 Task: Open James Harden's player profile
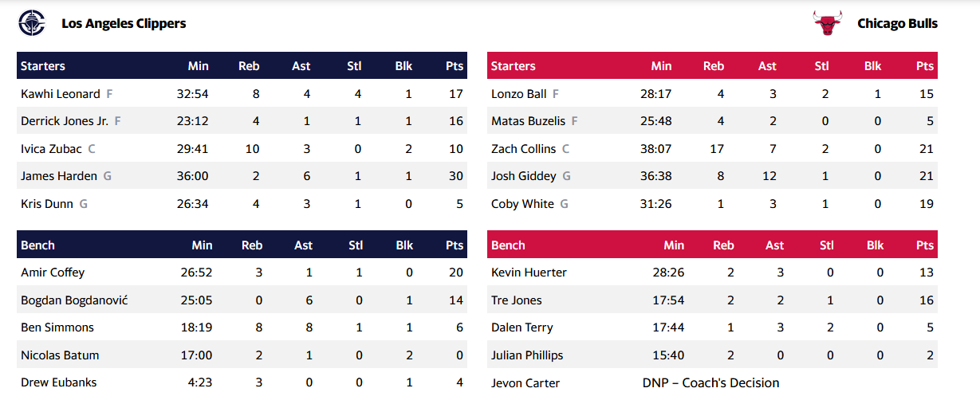point(59,176)
